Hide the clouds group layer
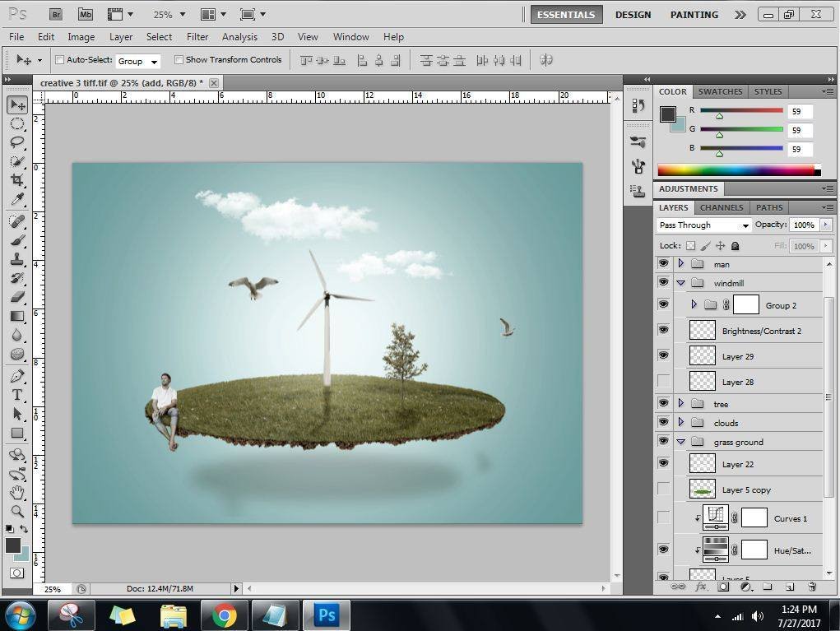This screenshot has width=840, height=631. 663,421
